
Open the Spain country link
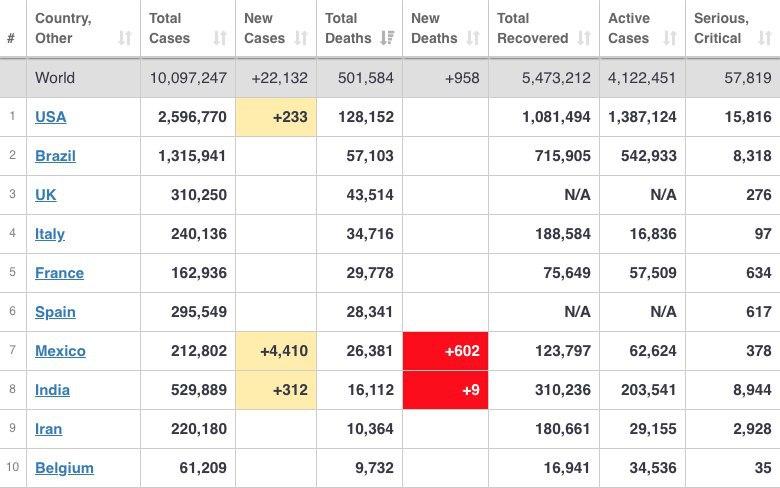point(55,312)
